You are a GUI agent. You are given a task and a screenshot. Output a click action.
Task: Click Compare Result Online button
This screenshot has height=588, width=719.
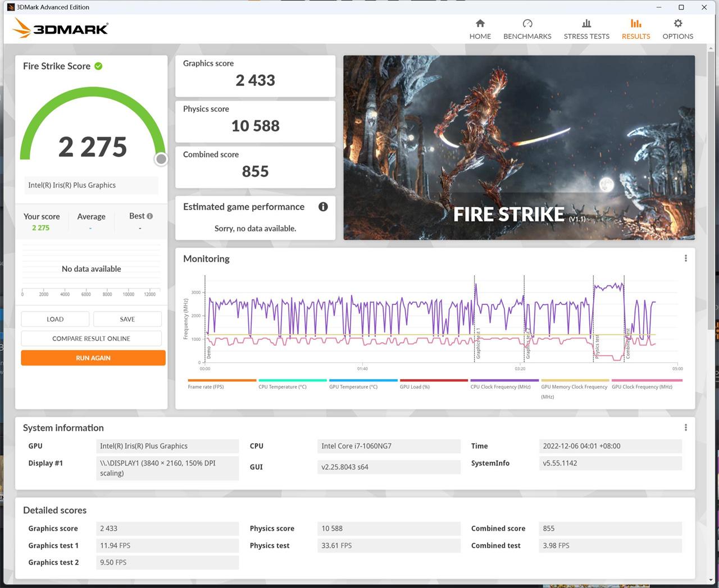91,339
